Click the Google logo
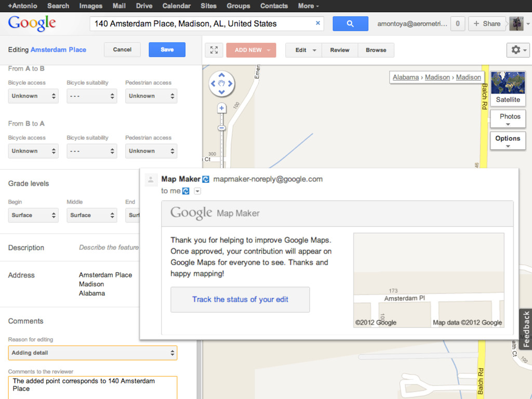The height and width of the screenshot is (399, 532). (32, 23)
